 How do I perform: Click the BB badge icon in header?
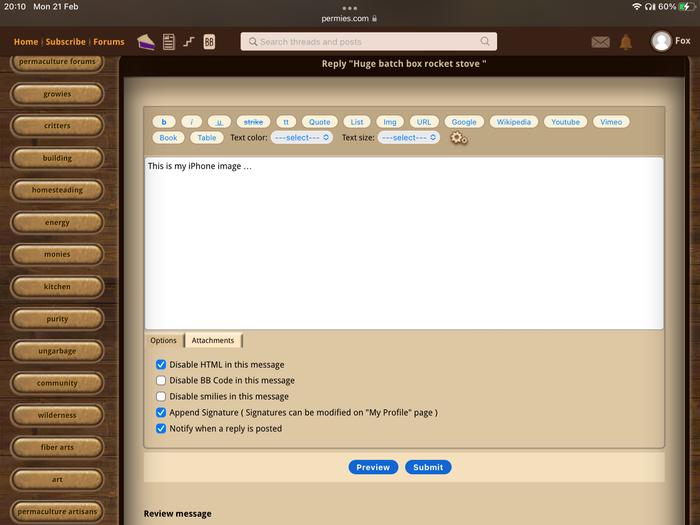[209, 41]
